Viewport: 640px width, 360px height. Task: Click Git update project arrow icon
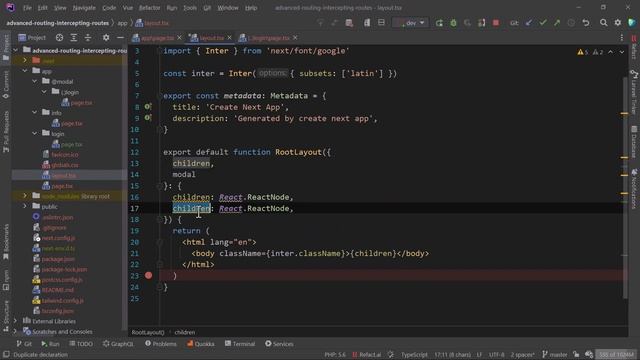coord(529,23)
